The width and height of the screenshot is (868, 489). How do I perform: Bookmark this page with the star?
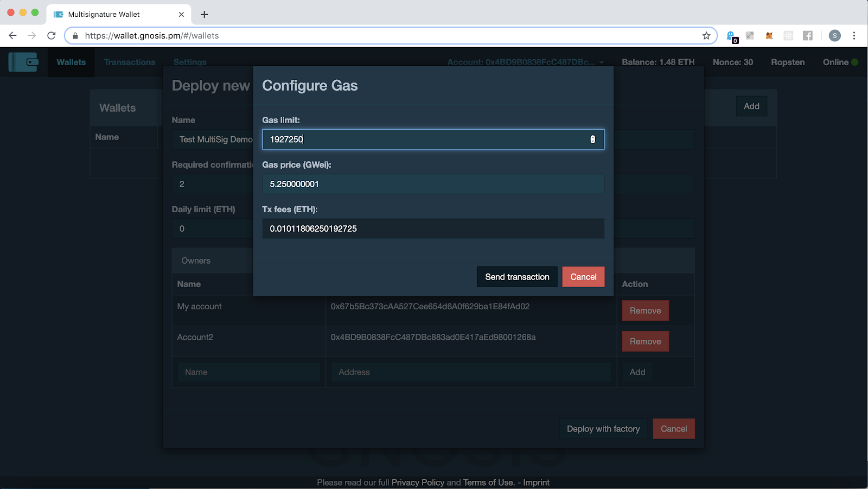click(x=706, y=36)
